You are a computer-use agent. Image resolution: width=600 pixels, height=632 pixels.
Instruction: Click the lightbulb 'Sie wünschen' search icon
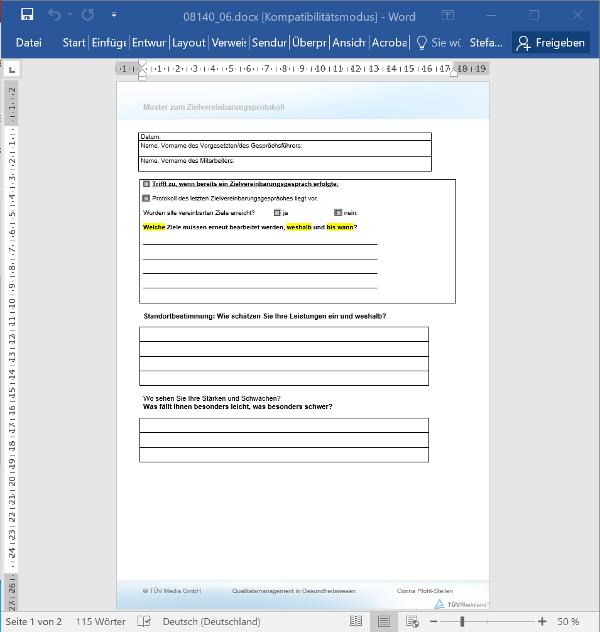click(422, 43)
